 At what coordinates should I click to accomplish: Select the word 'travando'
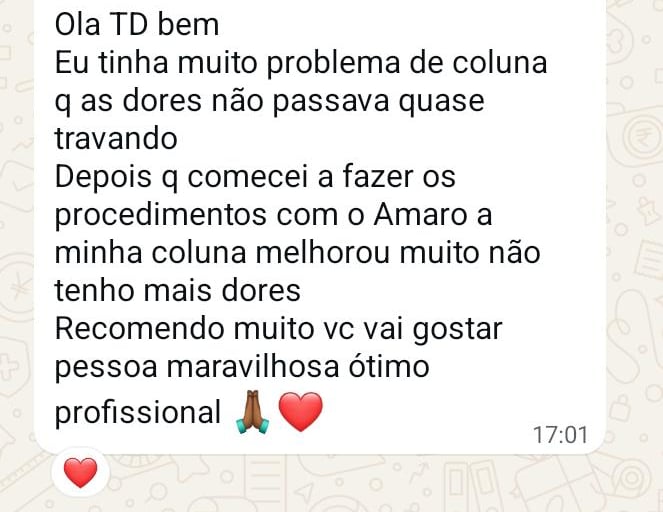[x=116, y=139]
